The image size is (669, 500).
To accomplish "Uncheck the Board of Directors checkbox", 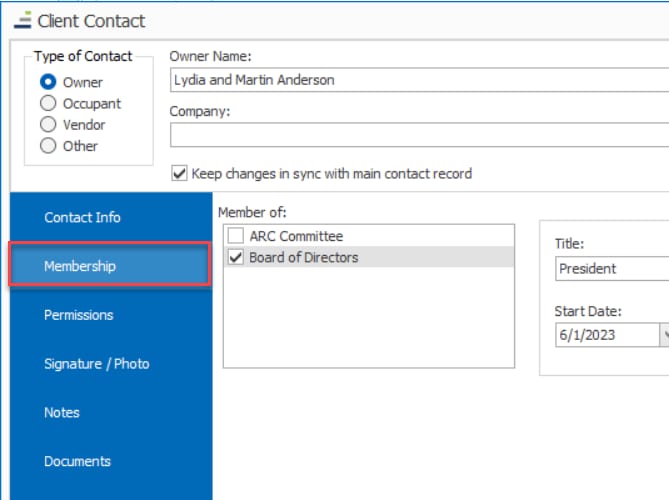I will [x=236, y=257].
